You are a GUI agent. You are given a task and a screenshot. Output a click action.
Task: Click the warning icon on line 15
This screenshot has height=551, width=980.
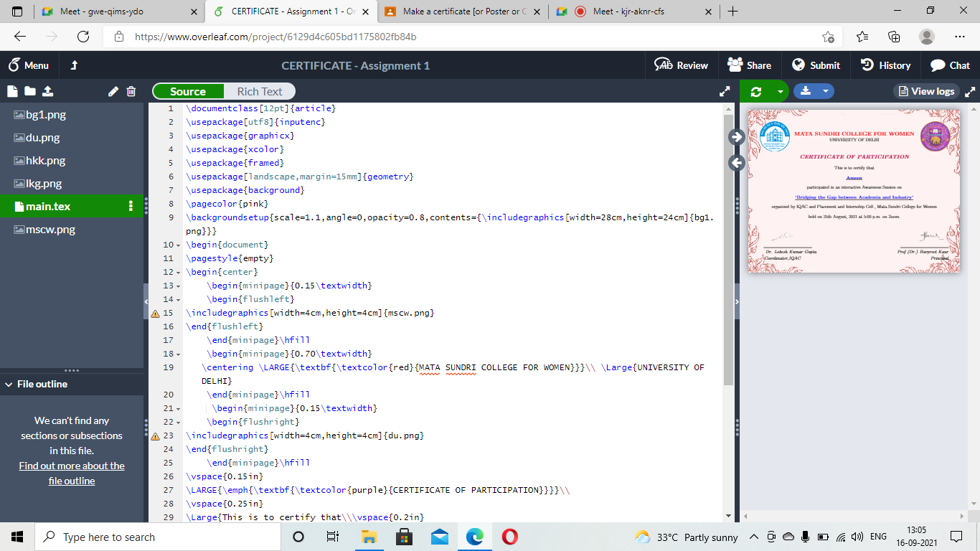pyautogui.click(x=155, y=314)
